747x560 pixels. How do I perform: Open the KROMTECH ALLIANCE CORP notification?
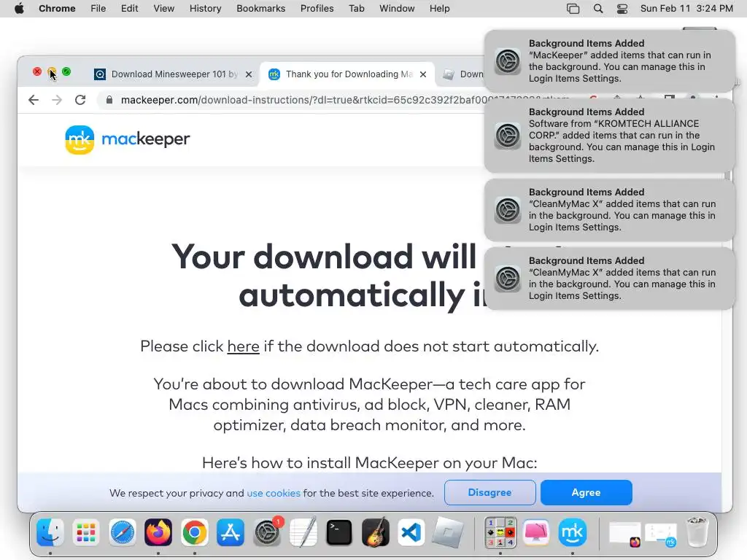coord(609,135)
